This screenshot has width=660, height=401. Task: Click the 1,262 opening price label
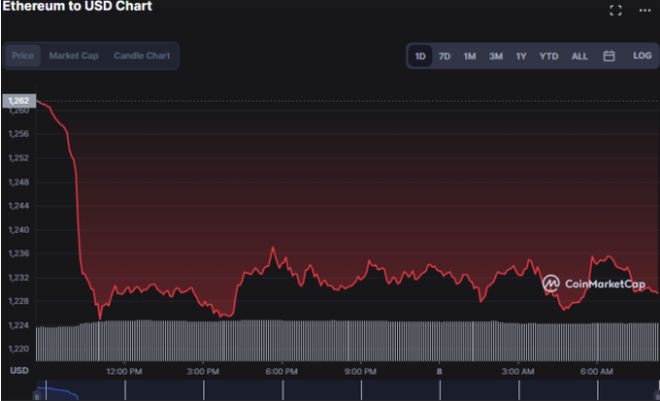pos(18,101)
